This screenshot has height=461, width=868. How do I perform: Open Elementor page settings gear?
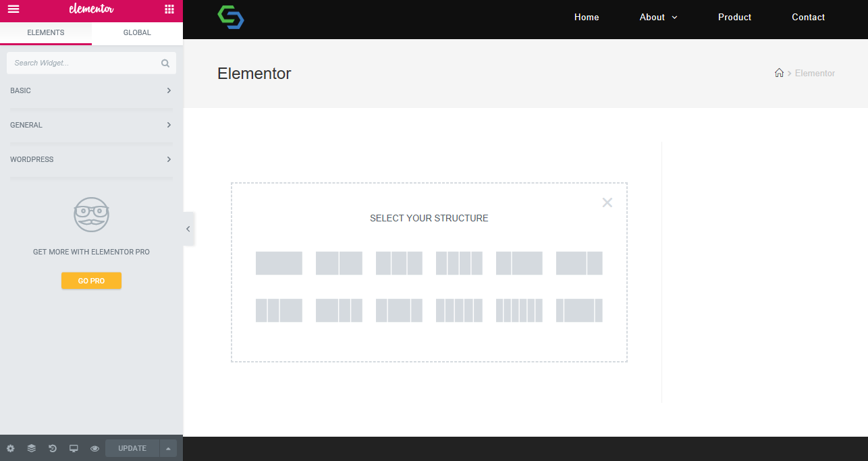coord(10,448)
